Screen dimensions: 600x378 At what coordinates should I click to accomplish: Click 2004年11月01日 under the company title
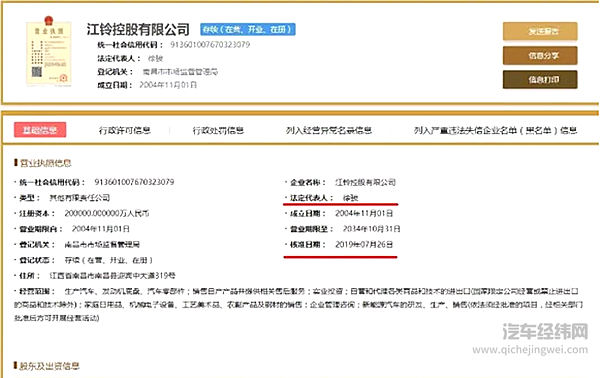pos(168,85)
